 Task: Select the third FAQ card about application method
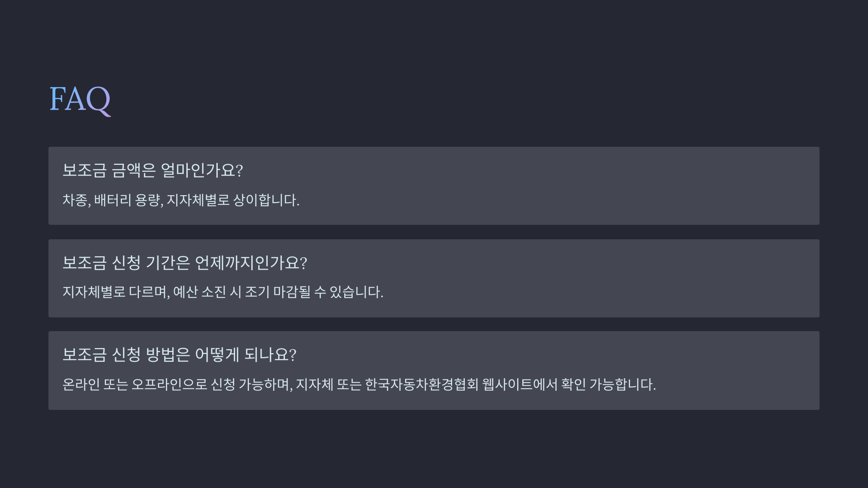[x=434, y=371]
